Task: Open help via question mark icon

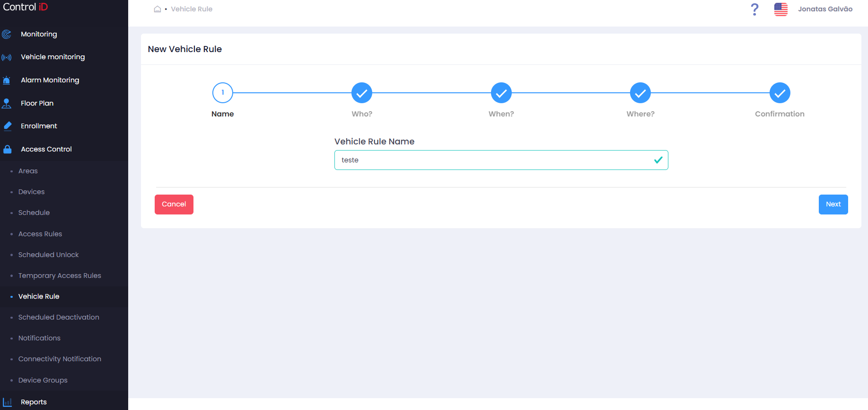Action: pos(754,9)
